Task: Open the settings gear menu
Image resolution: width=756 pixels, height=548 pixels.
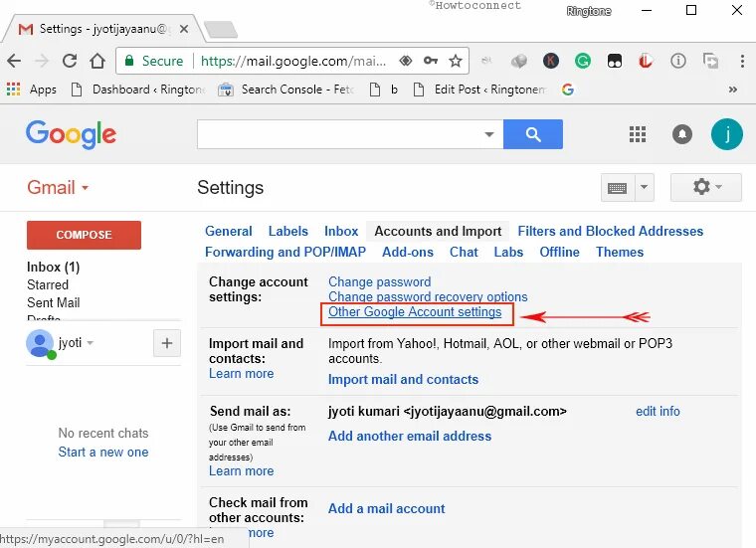Action: pos(706,187)
